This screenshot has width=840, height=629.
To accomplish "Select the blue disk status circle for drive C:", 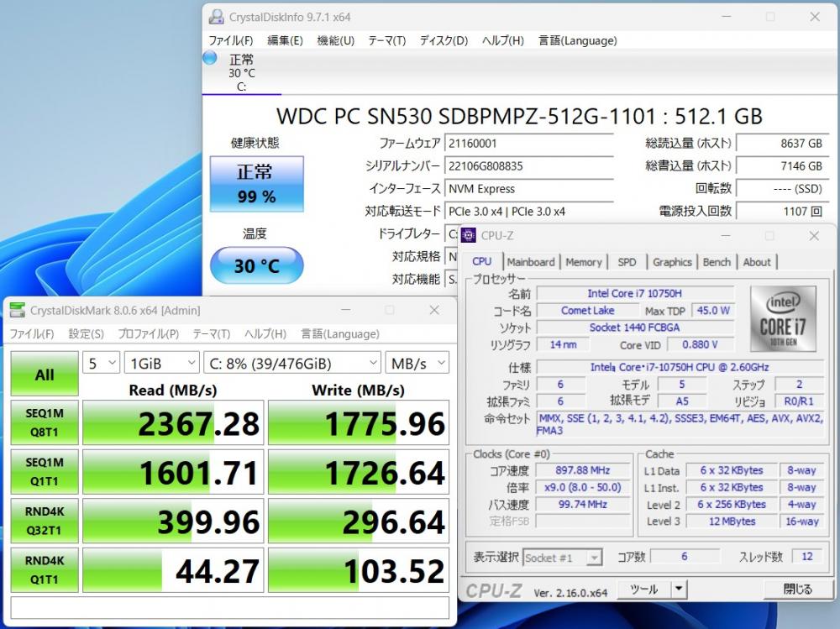I will (210, 58).
